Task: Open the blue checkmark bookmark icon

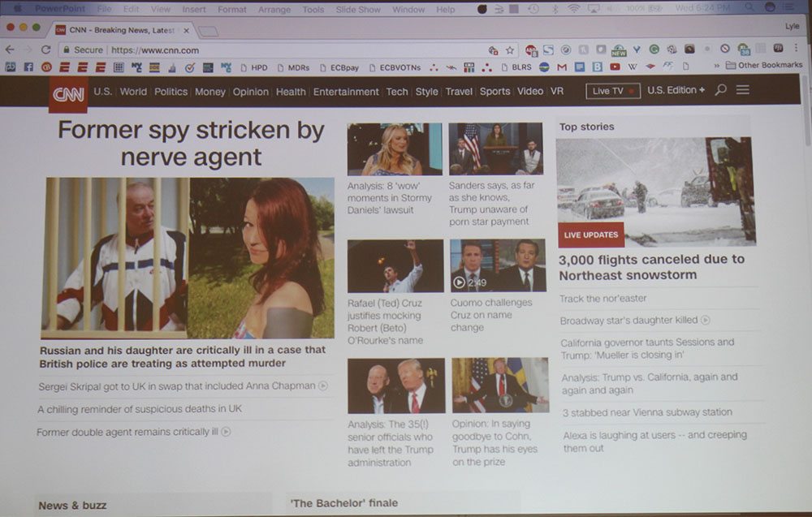Action: [189, 67]
